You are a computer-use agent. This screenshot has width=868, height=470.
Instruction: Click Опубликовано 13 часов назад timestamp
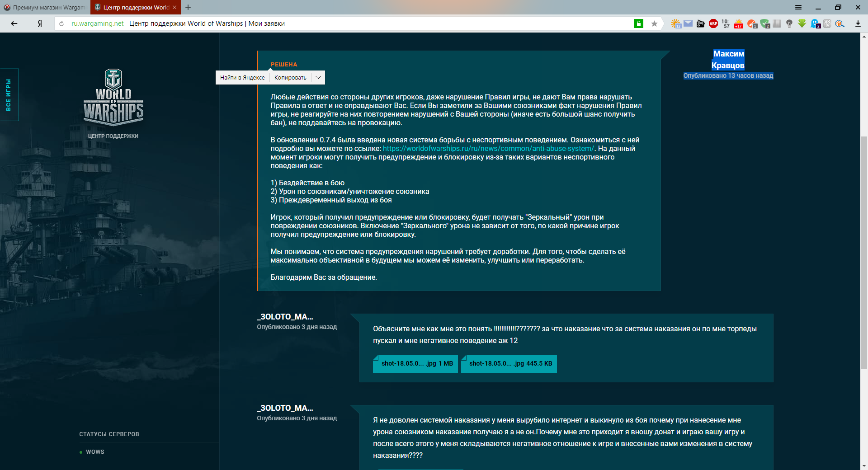728,75
